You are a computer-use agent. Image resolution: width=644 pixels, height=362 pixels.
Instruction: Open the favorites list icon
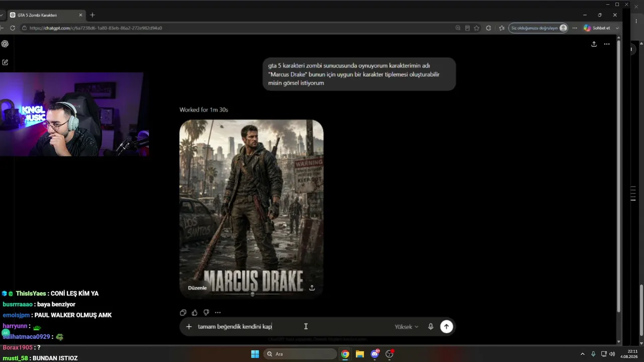click(x=502, y=28)
